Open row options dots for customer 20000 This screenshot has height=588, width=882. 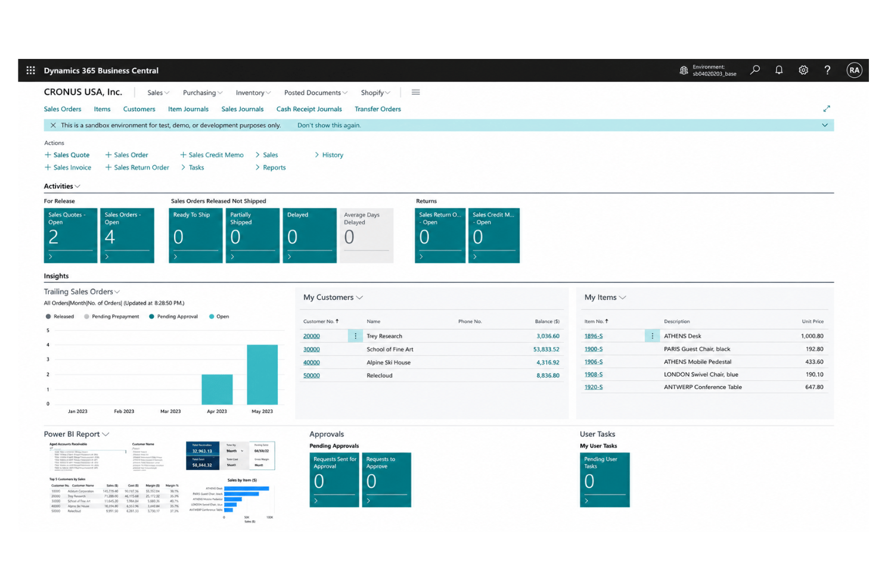tap(356, 336)
